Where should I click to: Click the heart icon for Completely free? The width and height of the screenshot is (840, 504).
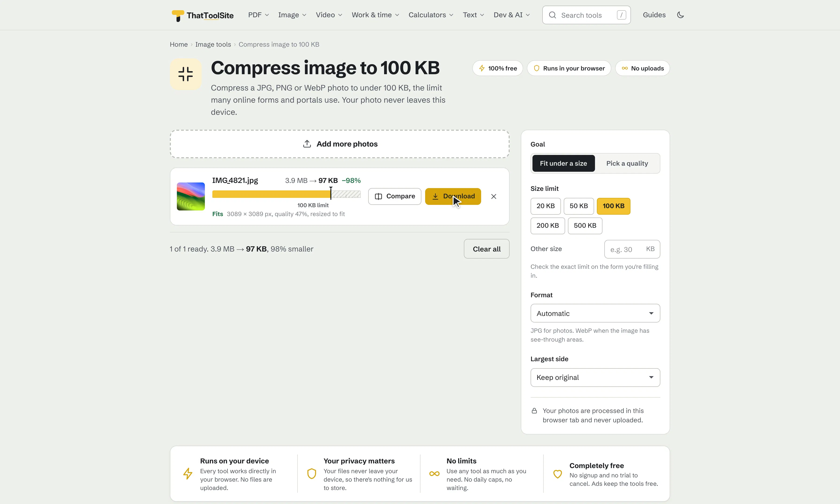click(557, 474)
